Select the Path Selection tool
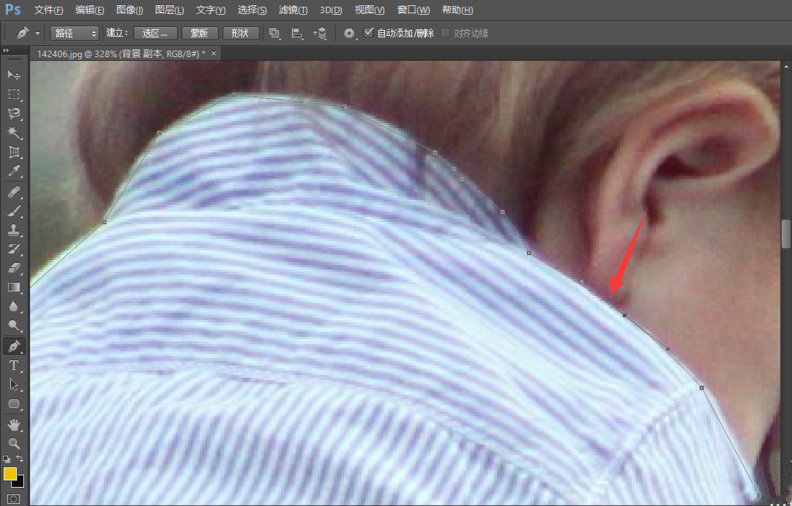792x506 pixels. [x=14, y=385]
